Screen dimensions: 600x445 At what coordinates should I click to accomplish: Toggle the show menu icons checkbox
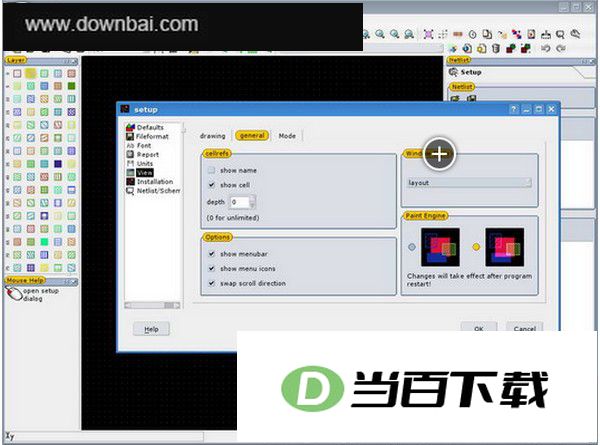[x=211, y=269]
